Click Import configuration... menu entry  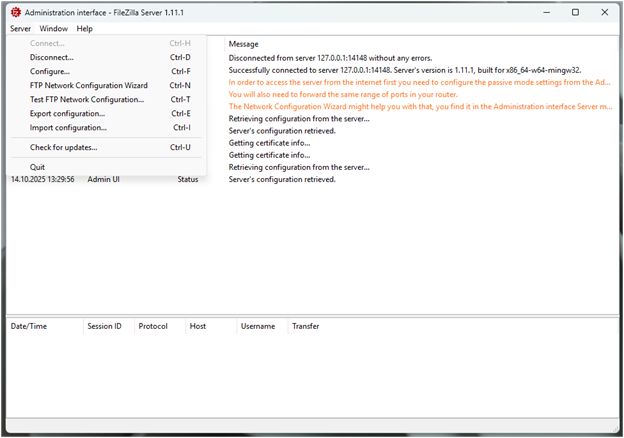[68, 128]
